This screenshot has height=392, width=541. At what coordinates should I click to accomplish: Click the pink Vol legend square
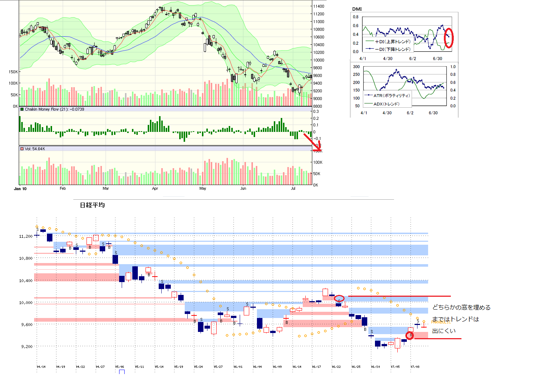tap(22, 149)
